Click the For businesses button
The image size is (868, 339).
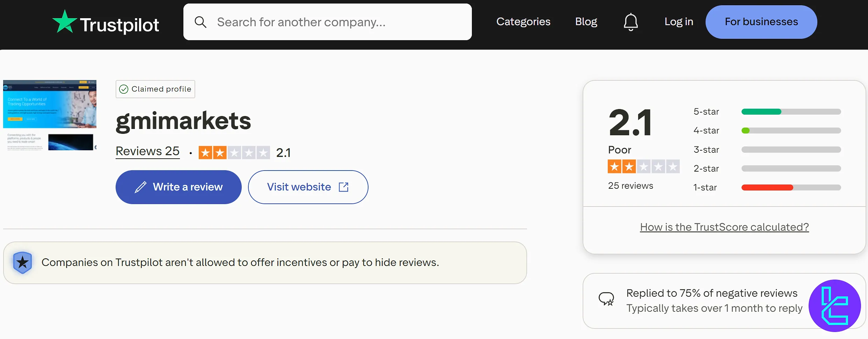click(x=761, y=22)
